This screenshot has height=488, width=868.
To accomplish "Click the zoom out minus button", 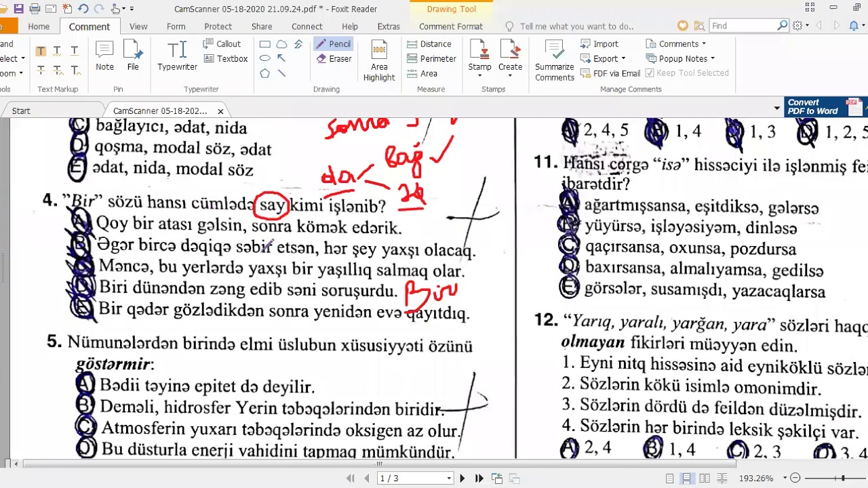I will click(795, 479).
